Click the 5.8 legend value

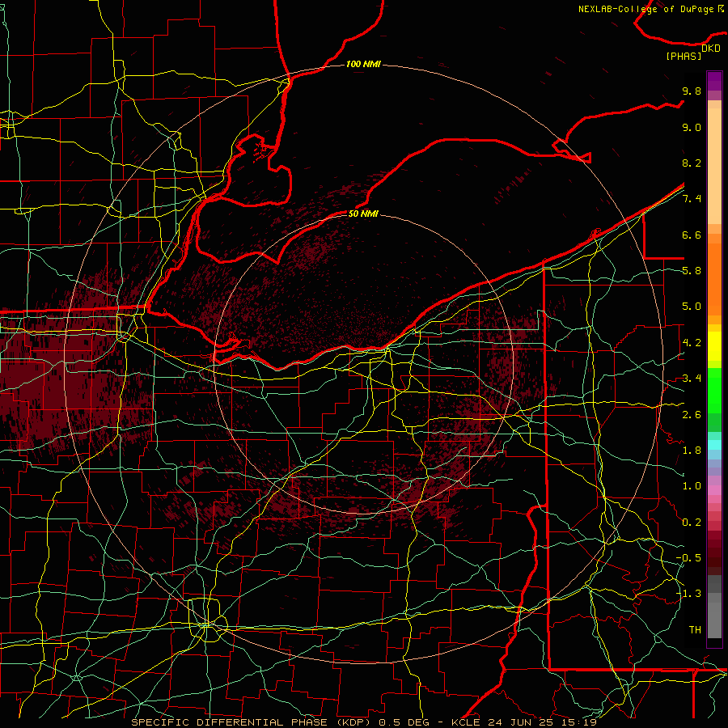point(692,271)
